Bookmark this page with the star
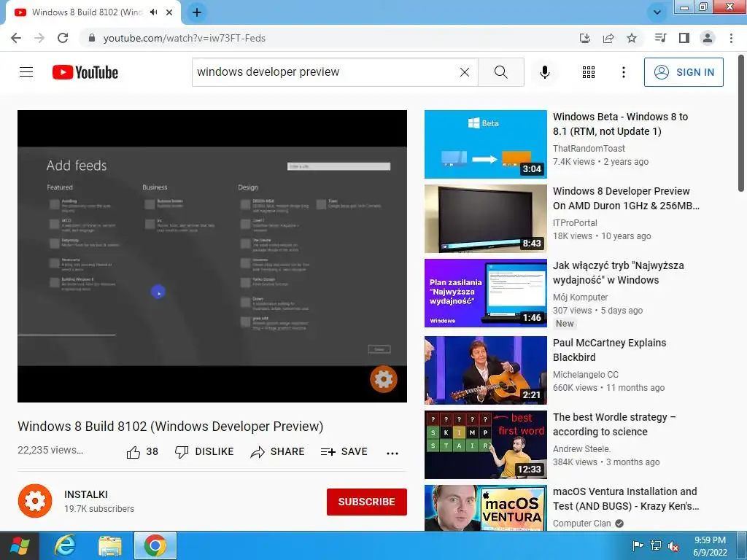This screenshot has width=747, height=560. [632, 38]
